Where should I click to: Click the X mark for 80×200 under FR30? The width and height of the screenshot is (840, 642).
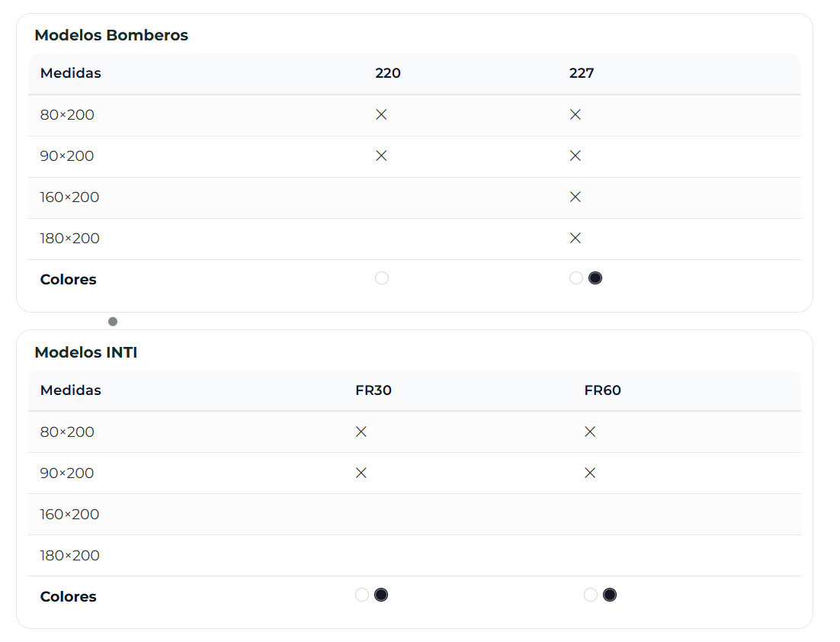(x=361, y=432)
